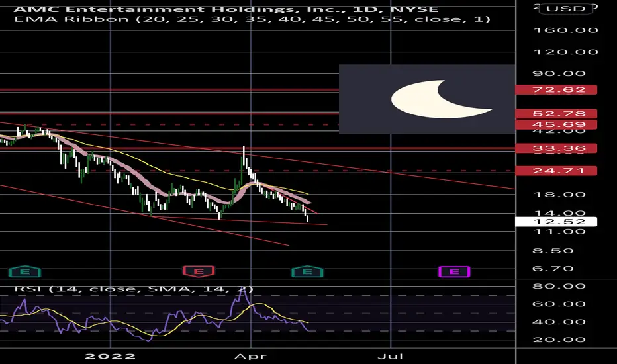Click the current price label 12.52
The image size is (617, 364).
(x=556, y=222)
